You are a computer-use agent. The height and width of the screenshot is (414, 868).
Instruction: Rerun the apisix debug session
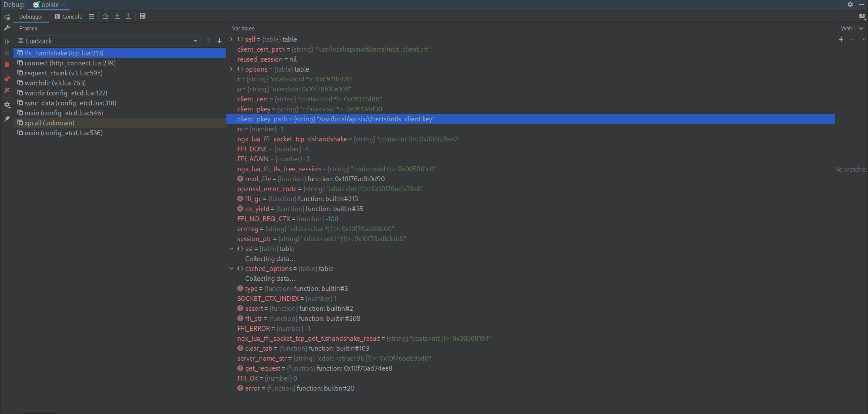pos(7,16)
